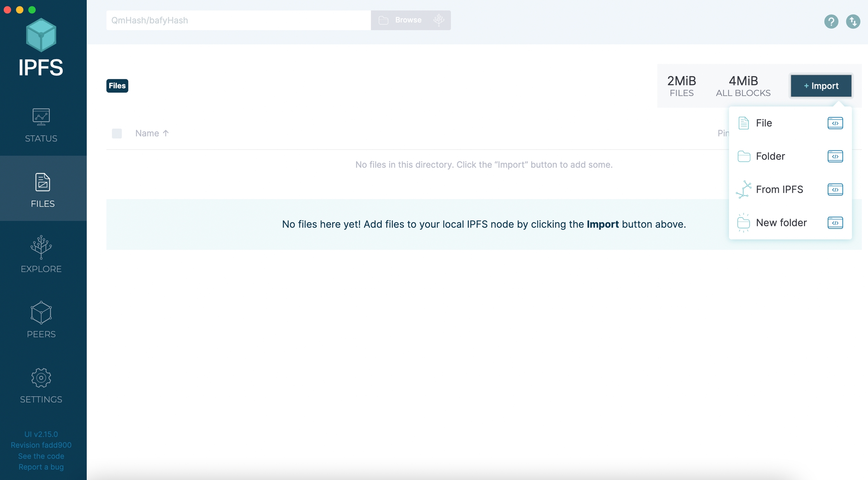This screenshot has width=868, height=480.
Task: Click the Folder icon in import menu
Action: click(744, 156)
